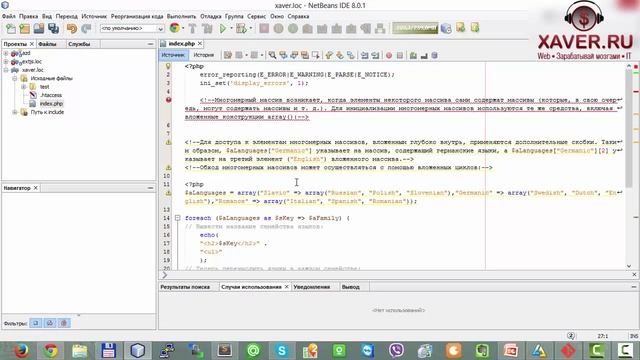This screenshot has width=640, height=360.
Task: Select the Случаи использования tab
Action: coord(251,287)
